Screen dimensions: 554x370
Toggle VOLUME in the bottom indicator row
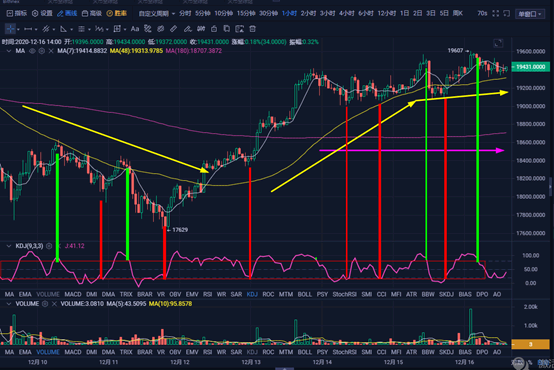coord(48,352)
